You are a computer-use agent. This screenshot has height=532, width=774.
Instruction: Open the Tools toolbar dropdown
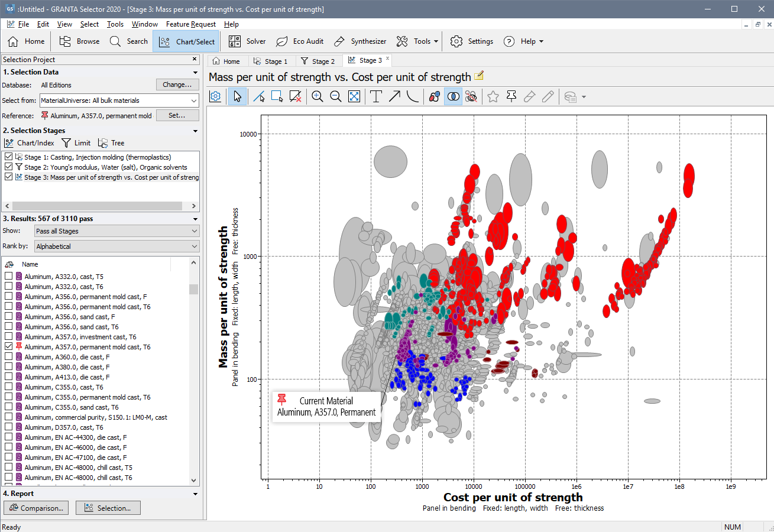(x=417, y=41)
